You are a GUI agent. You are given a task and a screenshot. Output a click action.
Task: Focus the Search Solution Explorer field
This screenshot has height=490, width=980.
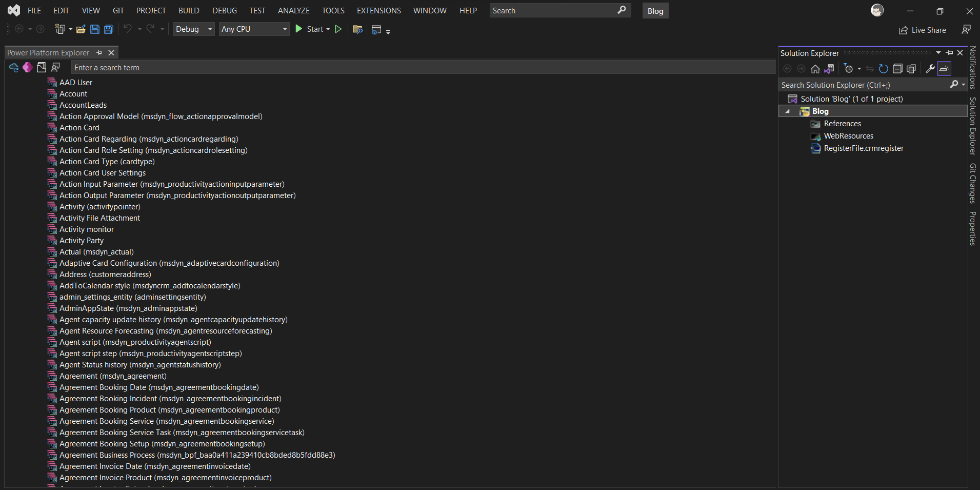864,85
